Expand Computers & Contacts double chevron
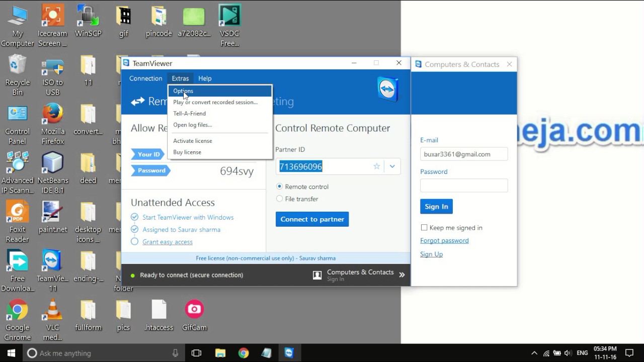644x362 pixels. (402, 275)
